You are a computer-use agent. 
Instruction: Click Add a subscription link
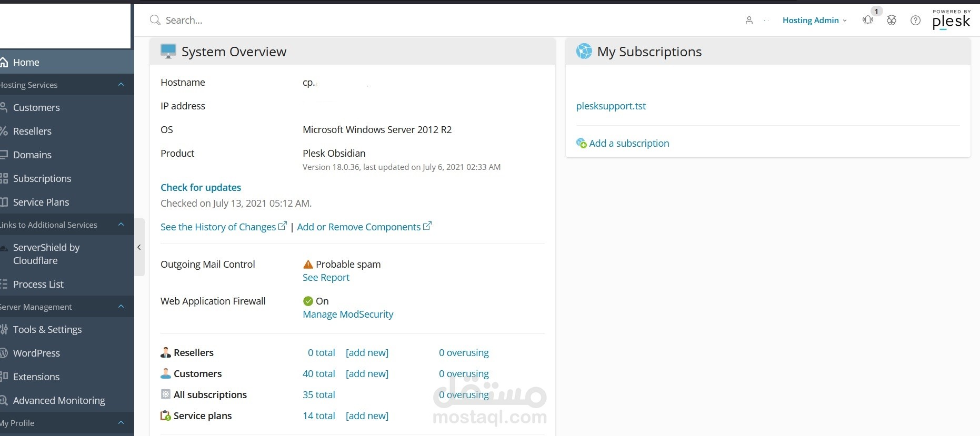click(629, 143)
